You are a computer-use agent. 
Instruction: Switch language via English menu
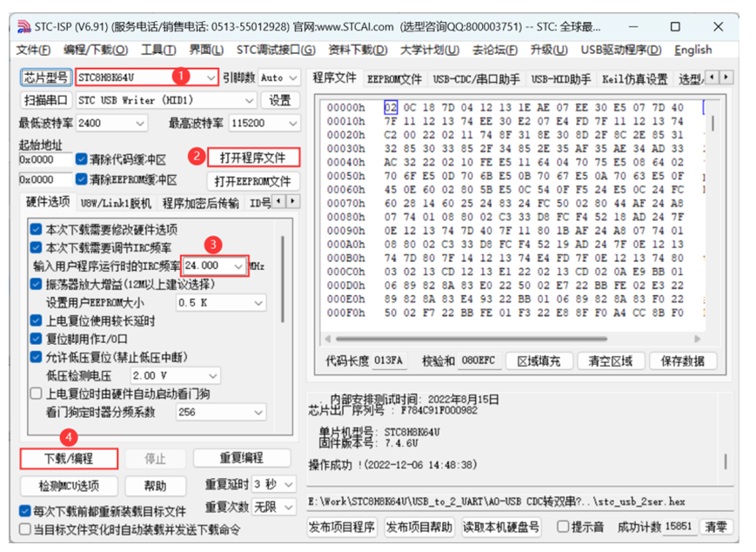tap(692, 50)
